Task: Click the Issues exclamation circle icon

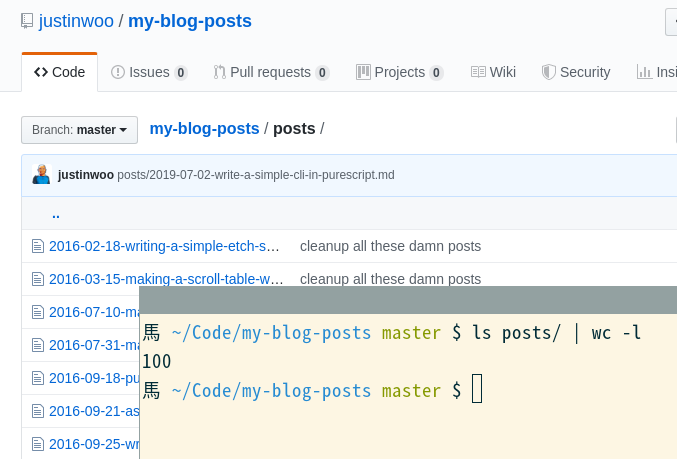Action: click(x=117, y=72)
